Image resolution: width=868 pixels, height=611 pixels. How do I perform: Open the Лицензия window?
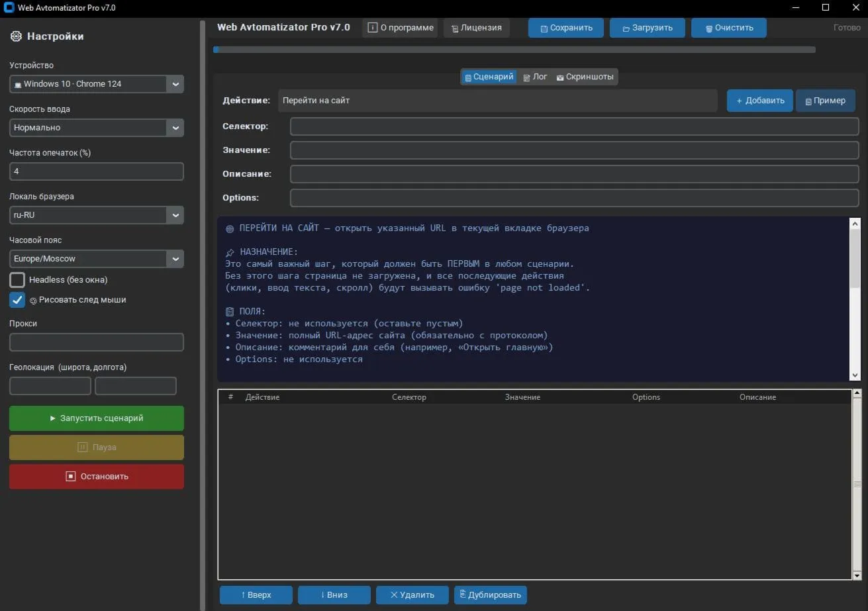(x=476, y=28)
